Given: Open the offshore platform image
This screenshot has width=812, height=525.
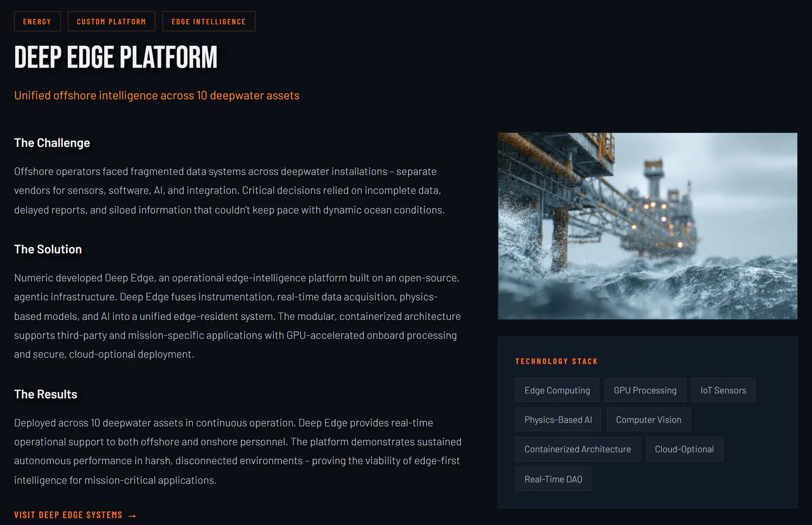Looking at the screenshot, I should point(648,226).
